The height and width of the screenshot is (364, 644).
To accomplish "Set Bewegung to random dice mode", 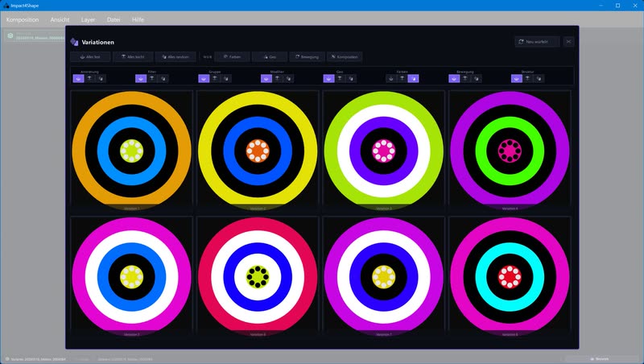I will pos(476,78).
